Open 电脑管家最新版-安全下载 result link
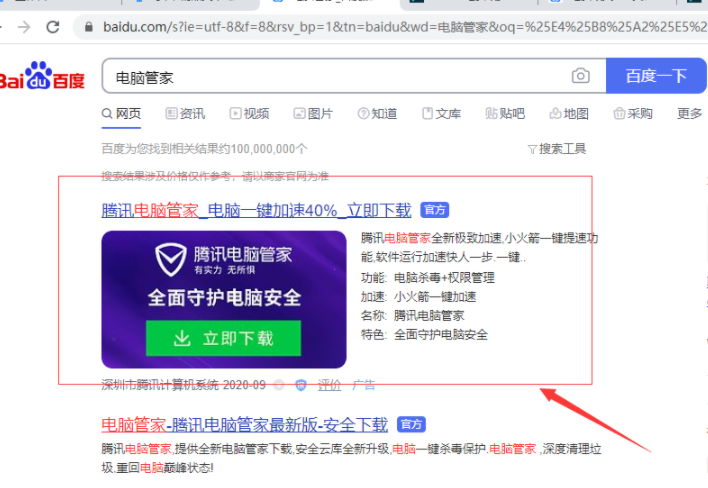 (x=244, y=425)
